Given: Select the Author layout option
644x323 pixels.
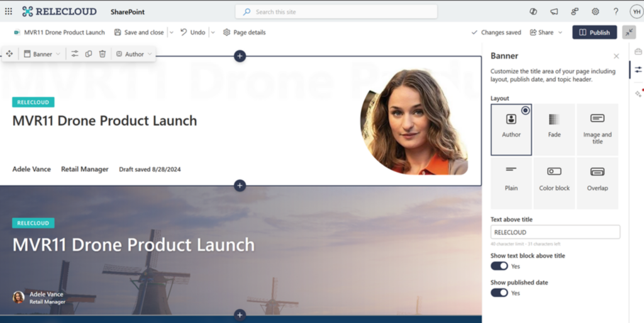Looking at the screenshot, I should point(511,130).
